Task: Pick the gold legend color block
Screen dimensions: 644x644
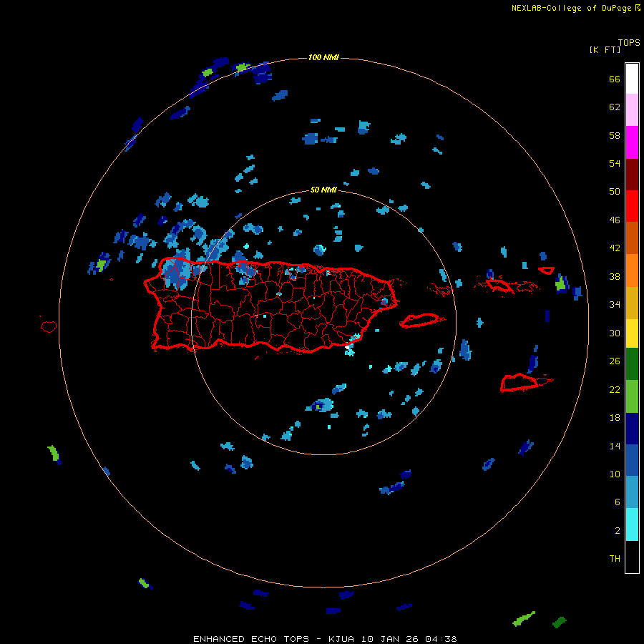Action: pyautogui.click(x=632, y=303)
